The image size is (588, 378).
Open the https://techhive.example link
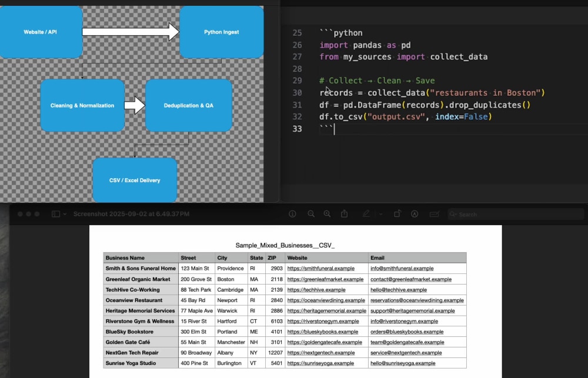316,290
